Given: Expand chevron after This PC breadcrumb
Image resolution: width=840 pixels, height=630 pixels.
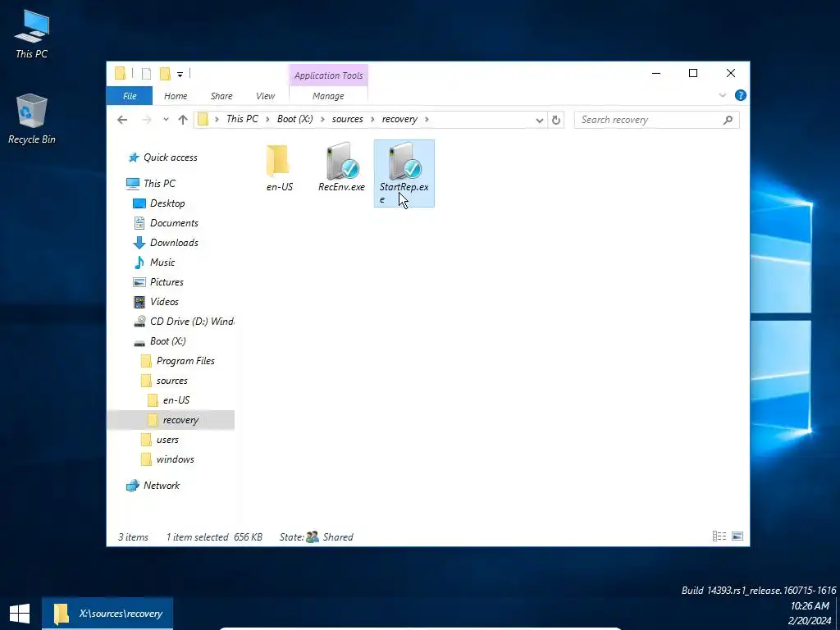Looking at the screenshot, I should (268, 119).
